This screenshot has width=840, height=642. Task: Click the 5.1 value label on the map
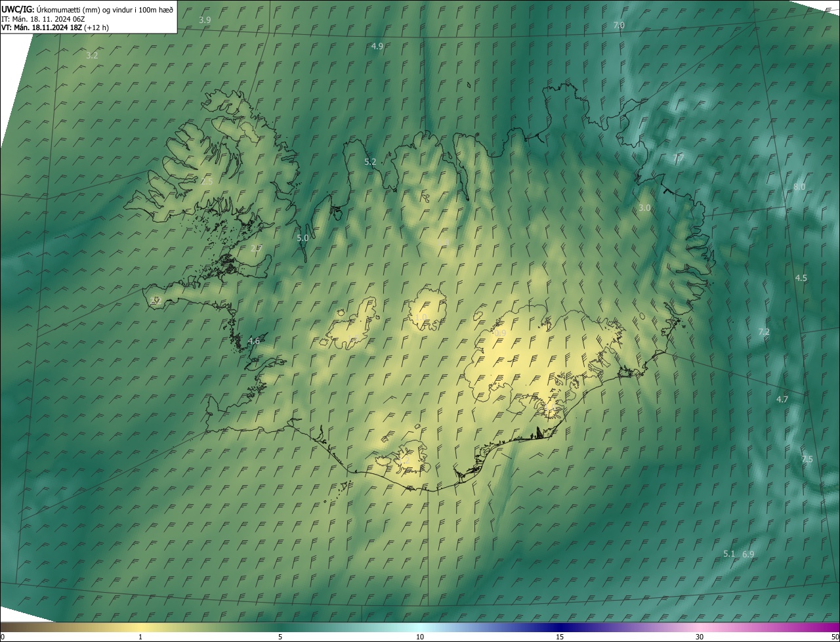point(729,554)
